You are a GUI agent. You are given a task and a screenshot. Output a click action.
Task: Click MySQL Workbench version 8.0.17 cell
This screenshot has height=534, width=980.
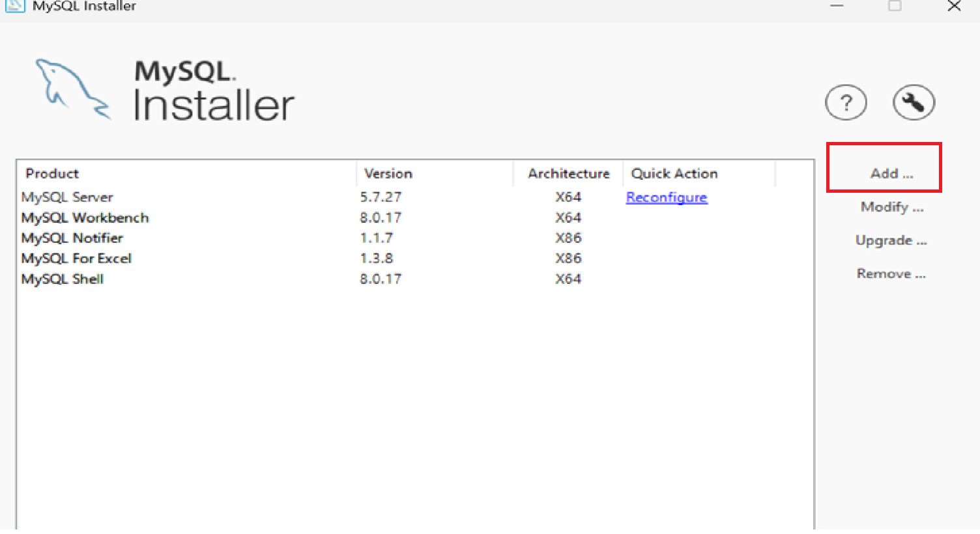[x=381, y=218]
